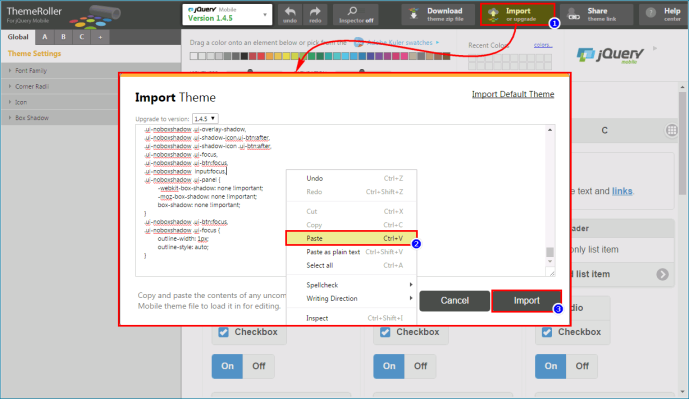Pick the yellow color swatch
The image size is (689, 399).
tap(286, 56)
